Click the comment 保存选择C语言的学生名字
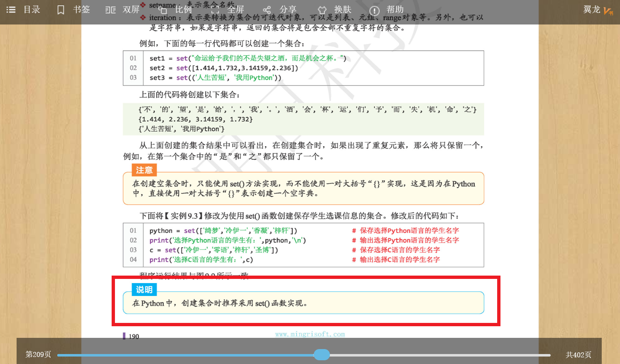The image size is (620, 364). coord(400,250)
